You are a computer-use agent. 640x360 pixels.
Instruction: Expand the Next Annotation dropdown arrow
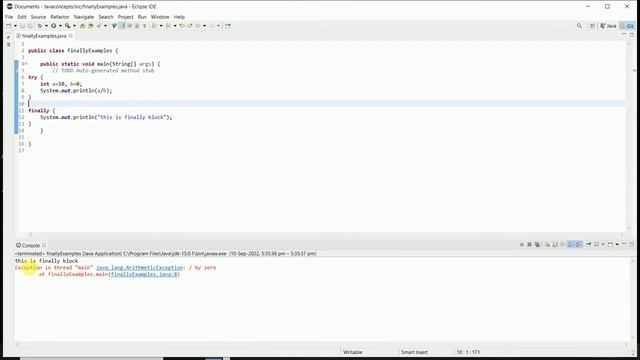click(x=161, y=26)
